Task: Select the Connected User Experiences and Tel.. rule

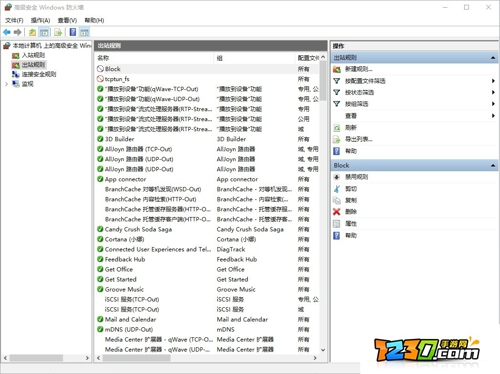Action: 207,249
